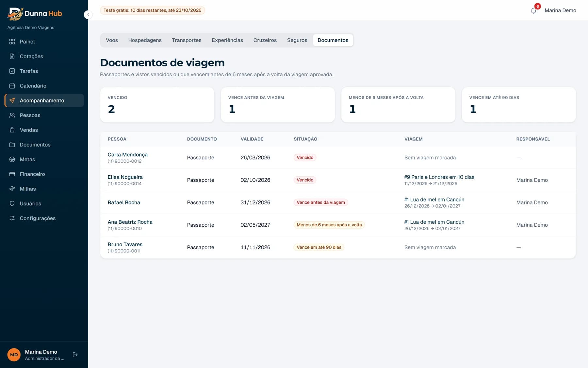This screenshot has width=588, height=368.
Task: Click the Configurações sliders icon
Action: point(12,218)
